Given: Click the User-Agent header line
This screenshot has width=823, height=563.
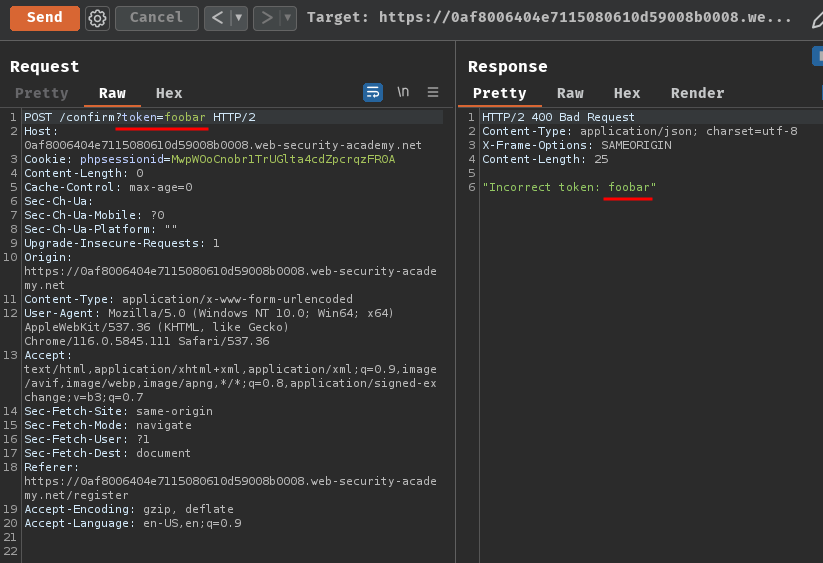Looking at the screenshot, I should pyautogui.click(x=209, y=313).
